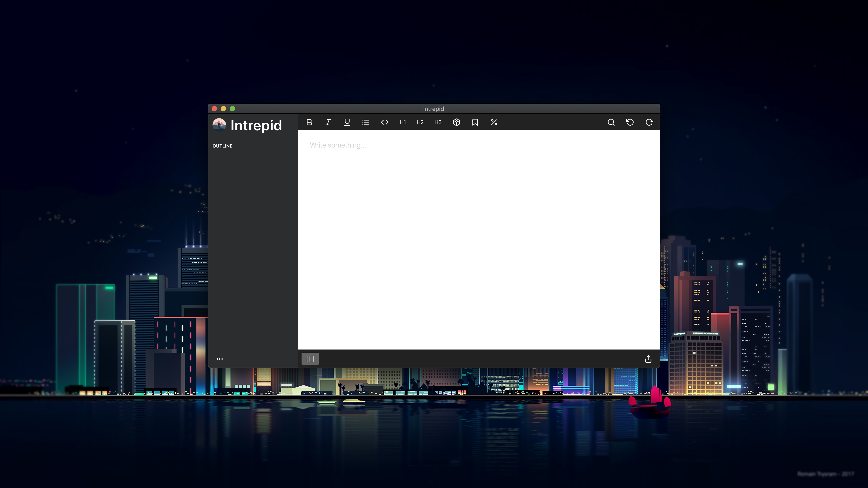Click the underline icon

pos(347,122)
